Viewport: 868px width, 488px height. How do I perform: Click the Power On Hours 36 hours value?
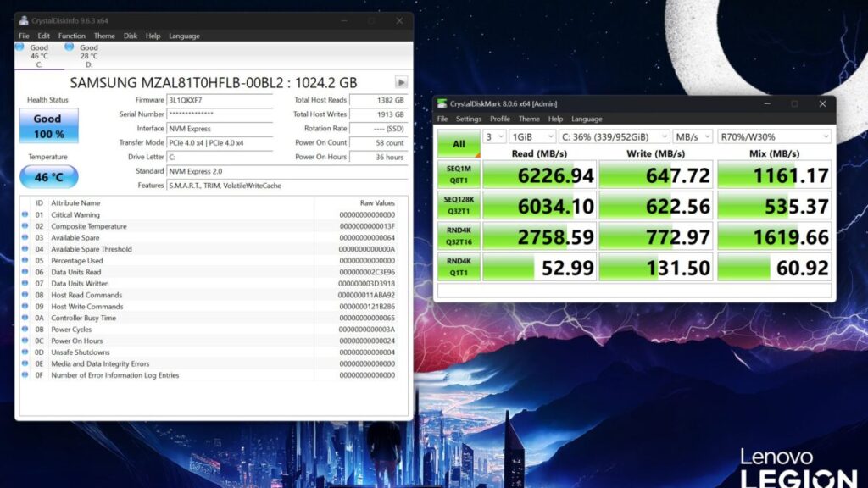pyautogui.click(x=378, y=157)
